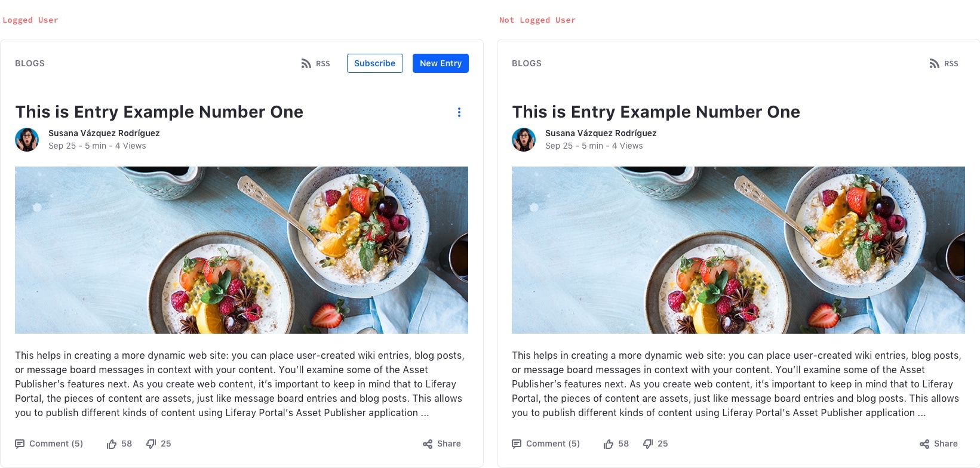Create a New Entry

[x=440, y=63]
